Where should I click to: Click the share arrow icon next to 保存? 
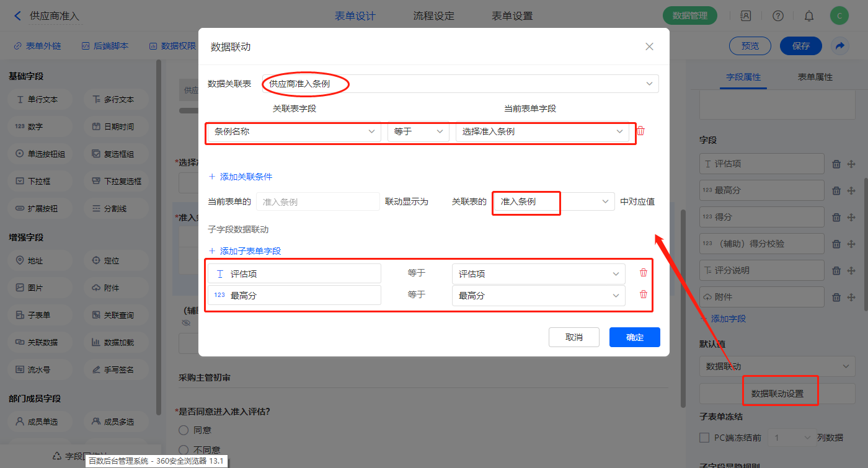click(840, 46)
